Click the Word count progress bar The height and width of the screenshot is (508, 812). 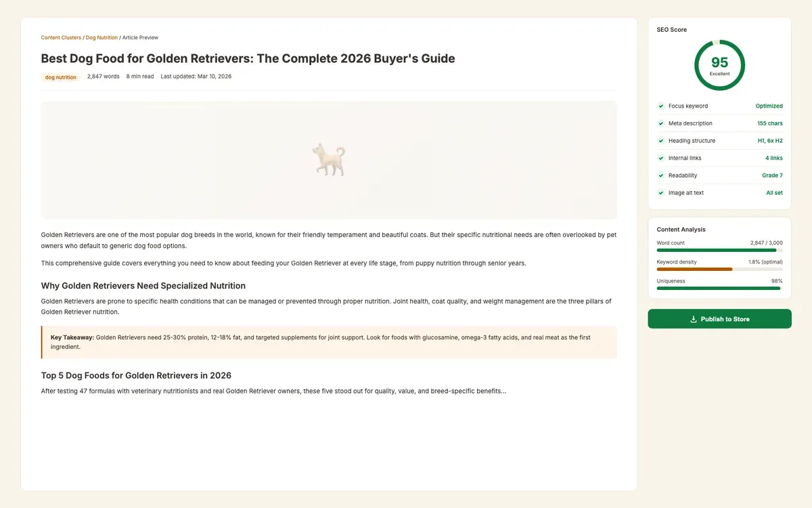[719, 249]
